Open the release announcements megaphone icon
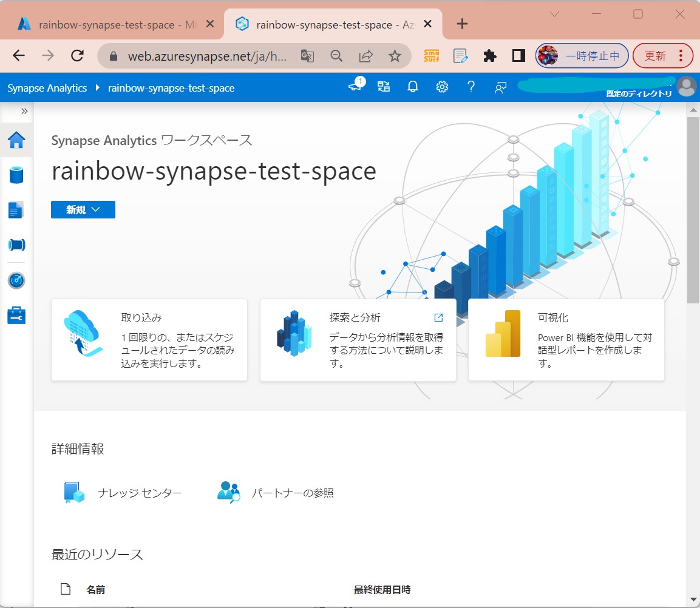Image resolution: width=700 pixels, height=608 pixels. [x=356, y=85]
